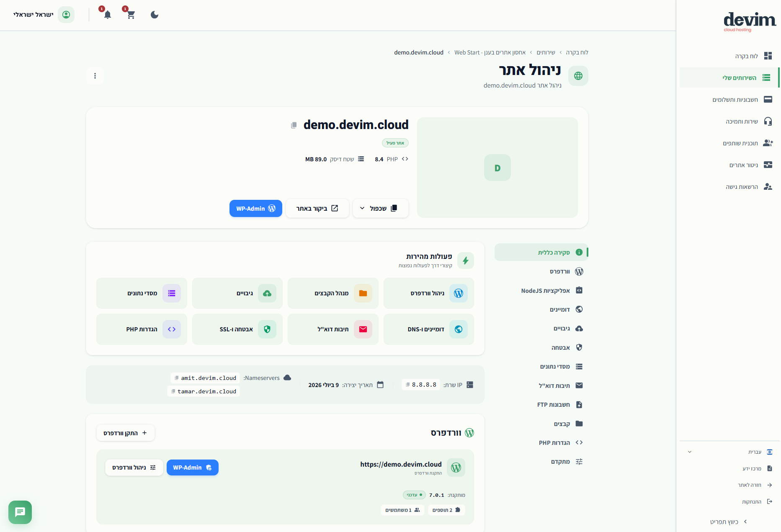Open שירות ותמיכה in sidebar
The height and width of the screenshot is (532, 781).
point(729,121)
